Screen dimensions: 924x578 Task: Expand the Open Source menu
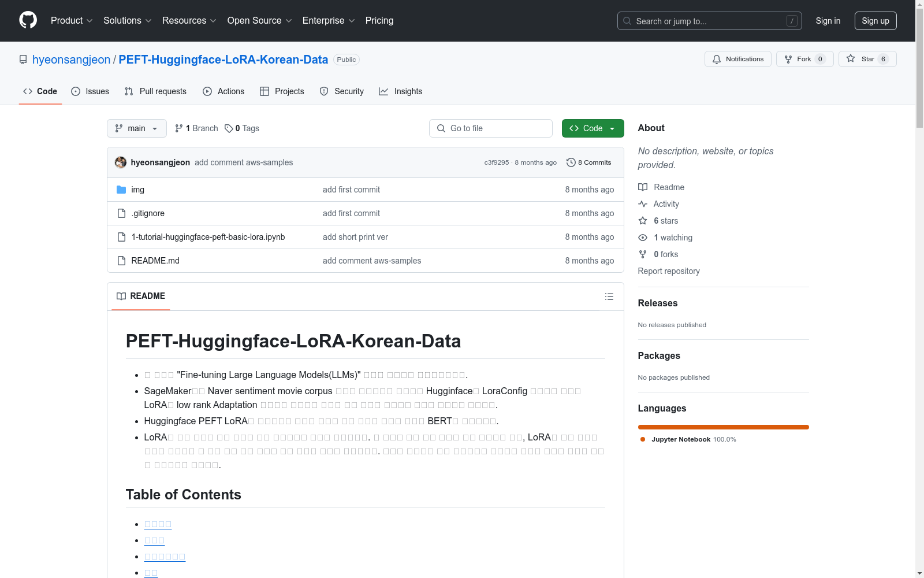pos(260,21)
